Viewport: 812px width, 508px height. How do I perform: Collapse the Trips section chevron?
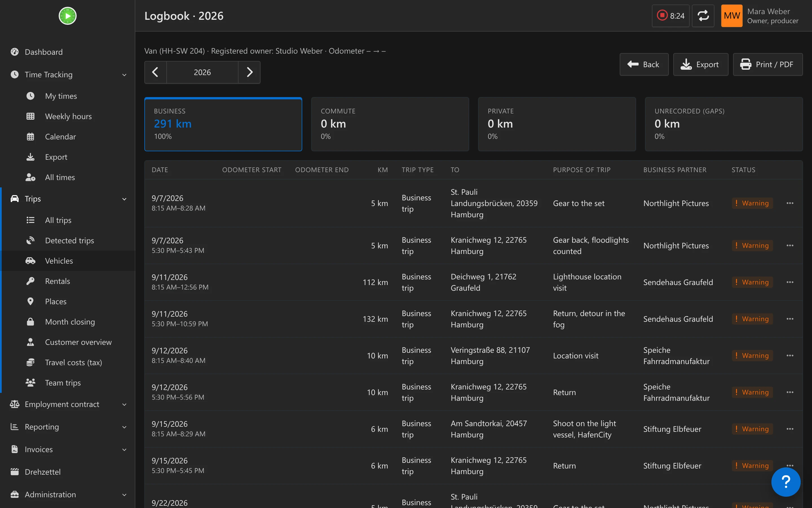(124, 199)
